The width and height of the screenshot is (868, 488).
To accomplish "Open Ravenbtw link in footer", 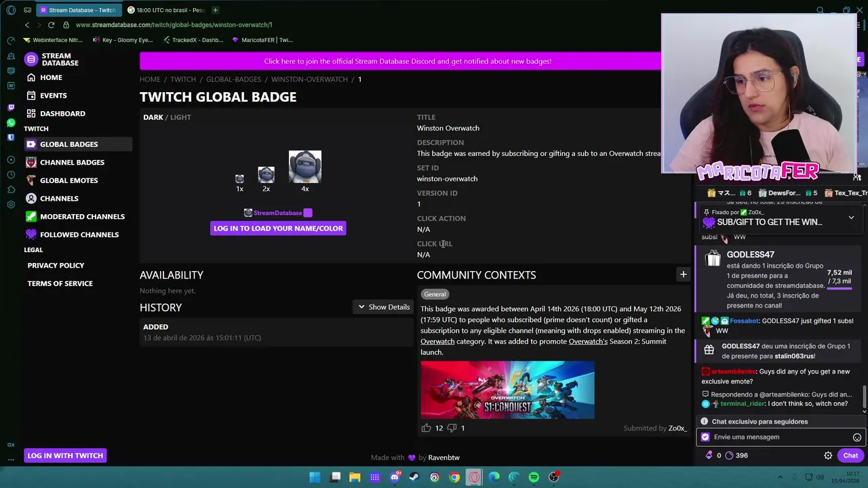I will tap(443, 457).
